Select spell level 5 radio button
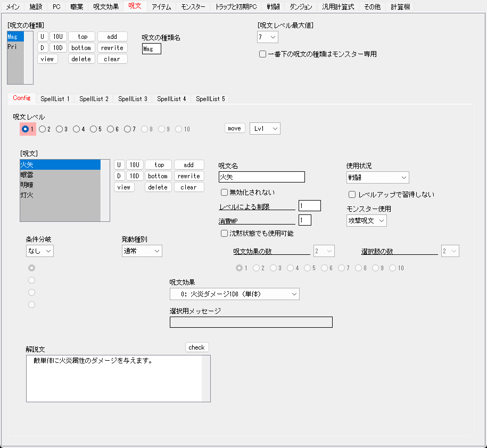This screenshot has width=487, height=448. coord(93,129)
